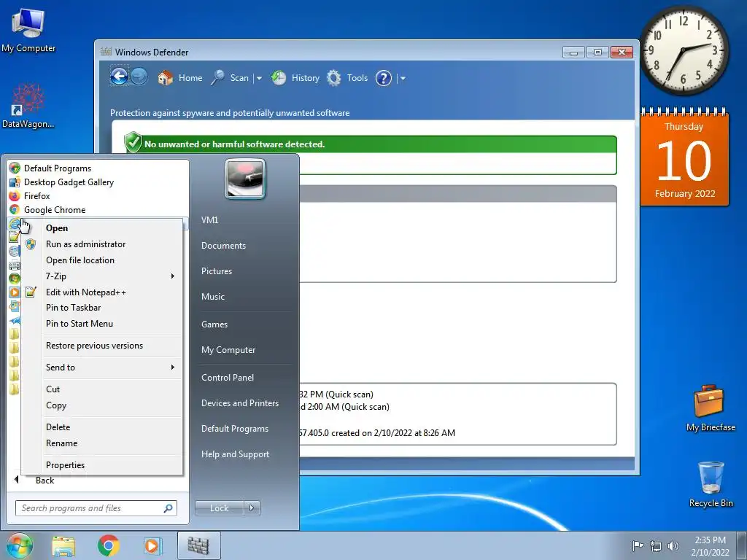Select Rename in context menu
Viewport: 747px width, 560px height.
[102, 443]
